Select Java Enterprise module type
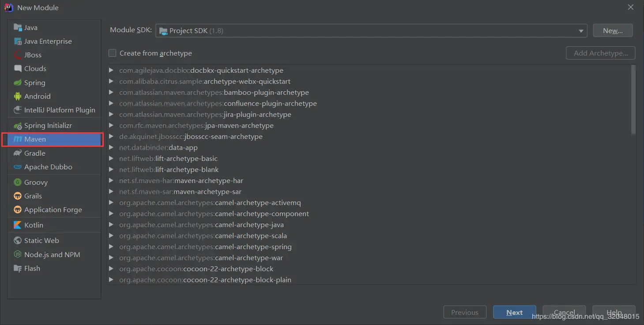644x325 pixels. (54, 41)
